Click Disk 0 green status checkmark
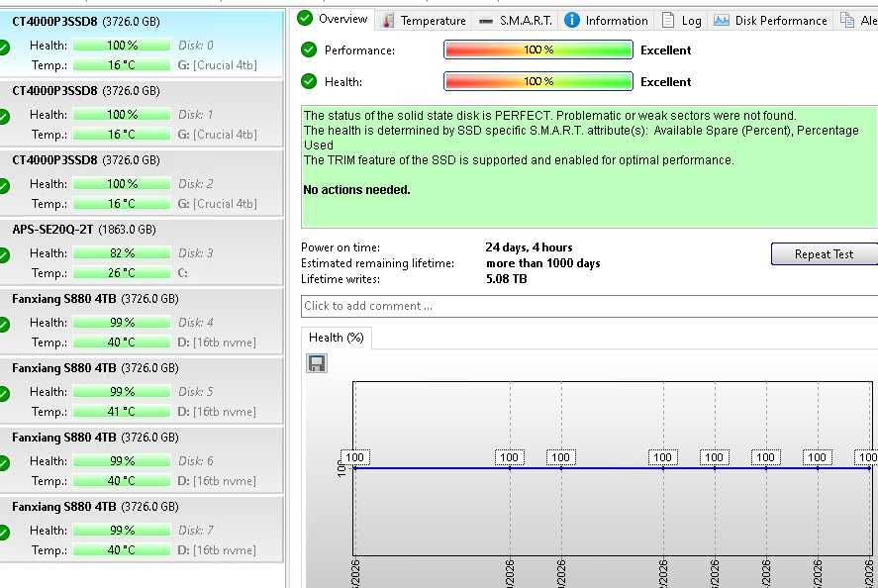 (x=4, y=48)
